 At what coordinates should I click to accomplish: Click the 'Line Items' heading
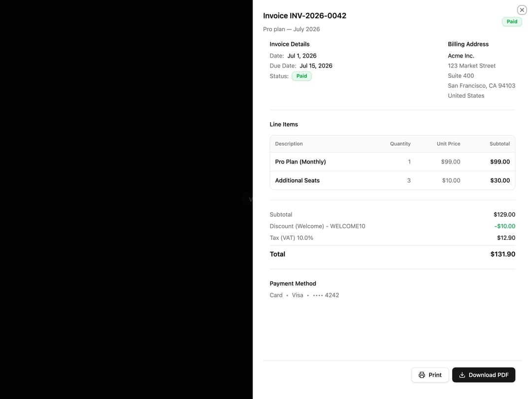pyautogui.click(x=284, y=125)
